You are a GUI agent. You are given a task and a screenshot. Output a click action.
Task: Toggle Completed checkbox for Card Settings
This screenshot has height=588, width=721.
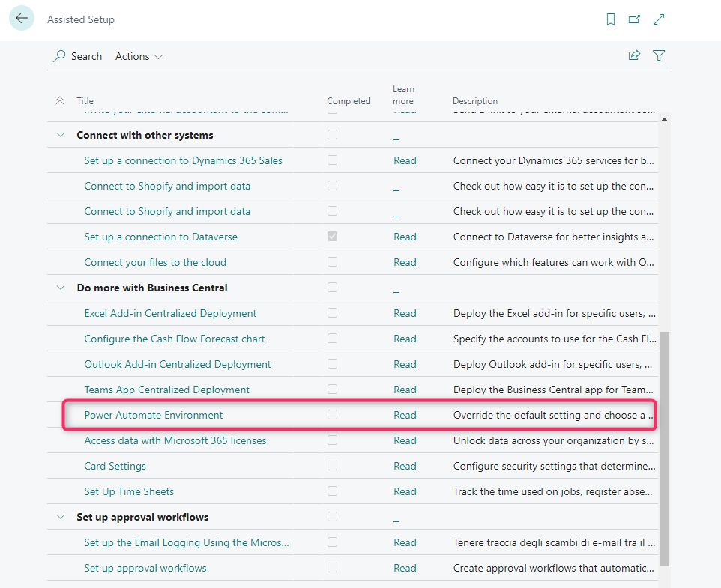[x=332, y=466]
